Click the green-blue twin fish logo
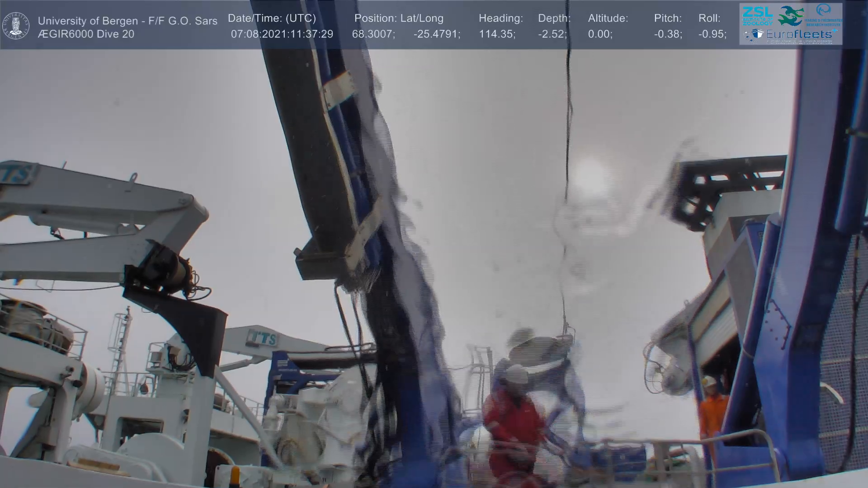Viewport: 868px width, 488px height. coord(791,16)
